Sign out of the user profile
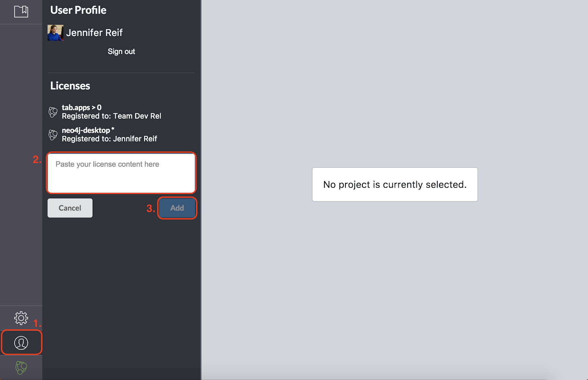Screen dimensions: 588x380 tap(121, 52)
